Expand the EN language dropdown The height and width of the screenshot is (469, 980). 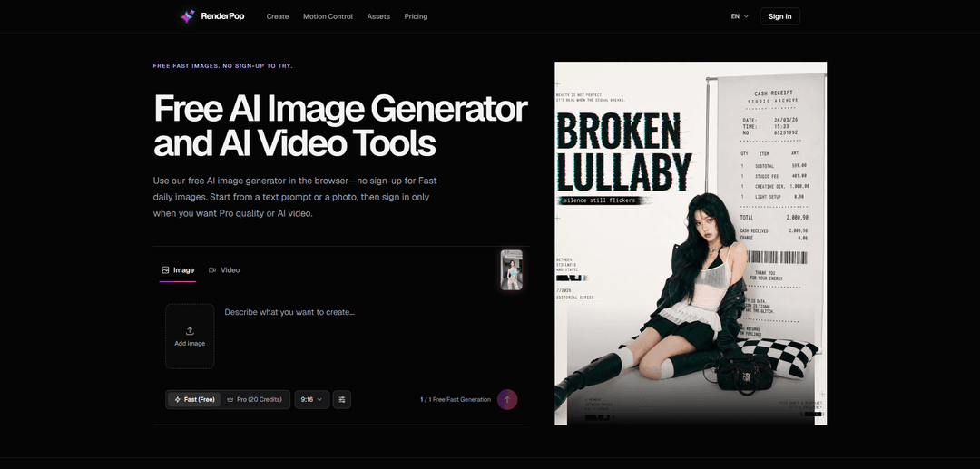pos(740,17)
